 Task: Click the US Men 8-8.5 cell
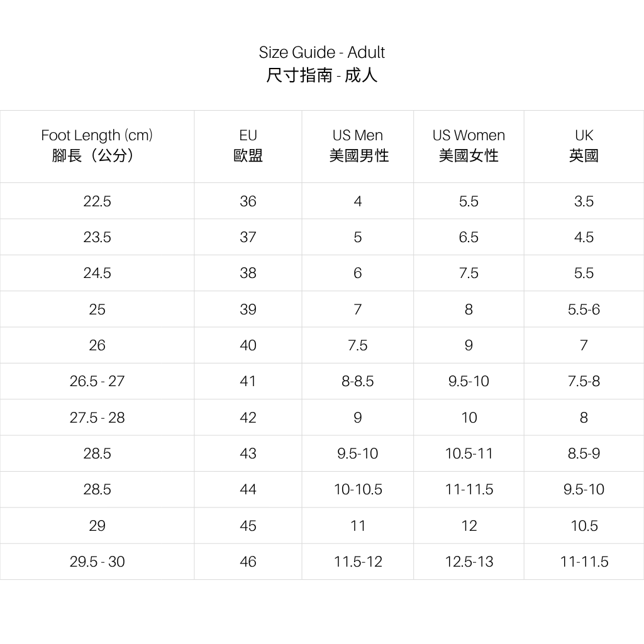point(358,381)
